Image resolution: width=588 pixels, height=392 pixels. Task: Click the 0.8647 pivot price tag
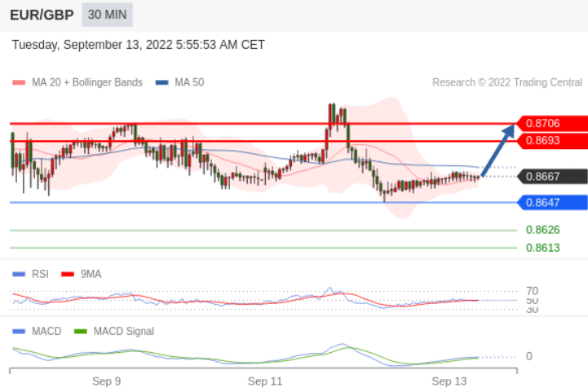coord(552,203)
